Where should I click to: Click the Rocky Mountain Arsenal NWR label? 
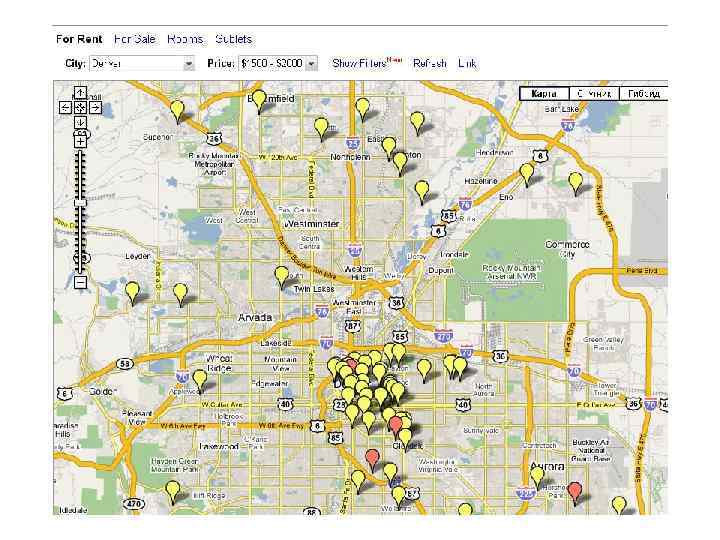pos(512,272)
